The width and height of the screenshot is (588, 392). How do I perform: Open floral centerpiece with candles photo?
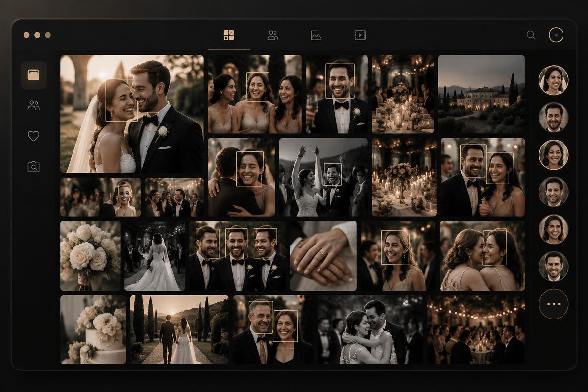click(404, 177)
